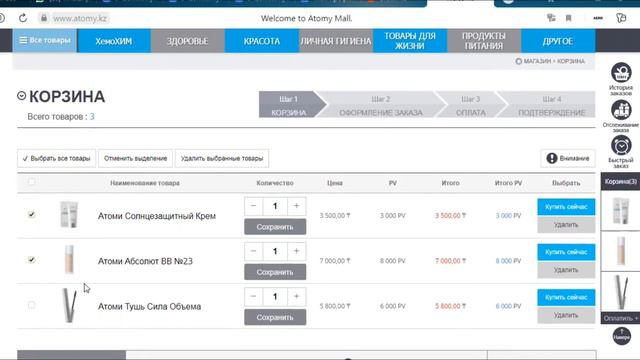Image resolution: width=640 pixels, height=360 pixels.
Task: Uncheck the Абсолют BB №23 checkbox
Action: [x=31, y=260]
